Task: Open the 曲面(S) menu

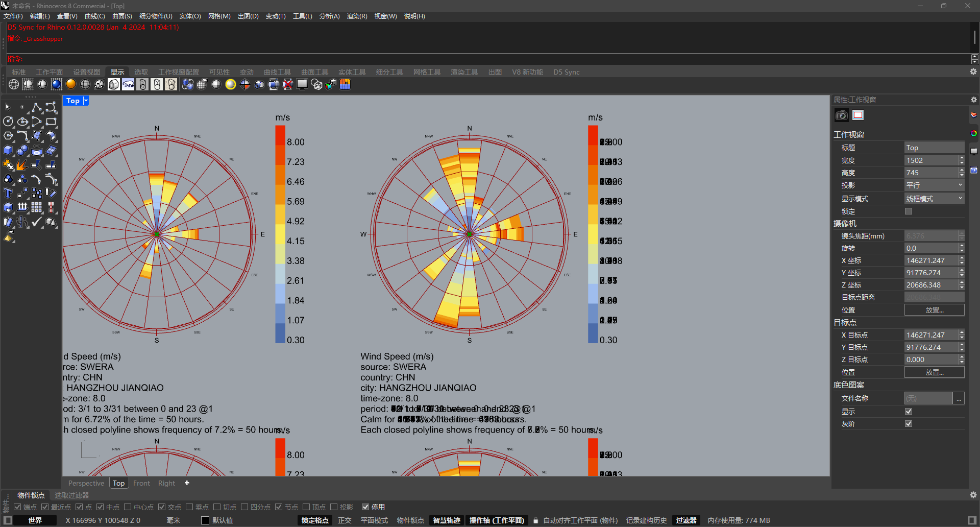Action: tap(122, 16)
